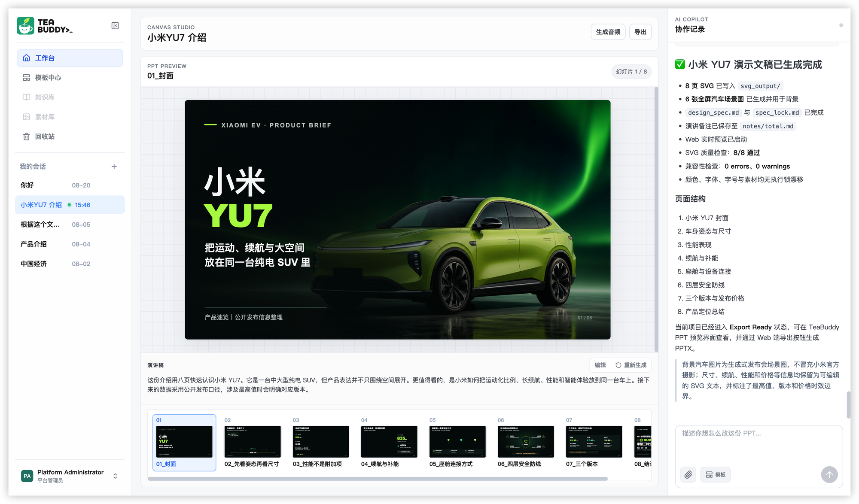This screenshot has width=859, height=504.
Task: Click the thumbnail strip horizontal scrollbar
Action: click(x=378, y=479)
